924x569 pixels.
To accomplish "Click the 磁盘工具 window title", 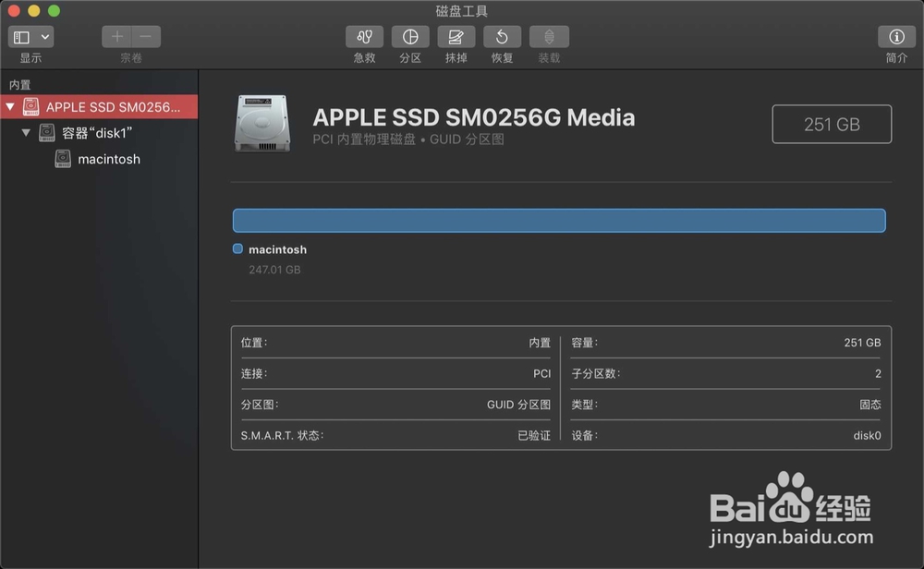I will (x=461, y=10).
